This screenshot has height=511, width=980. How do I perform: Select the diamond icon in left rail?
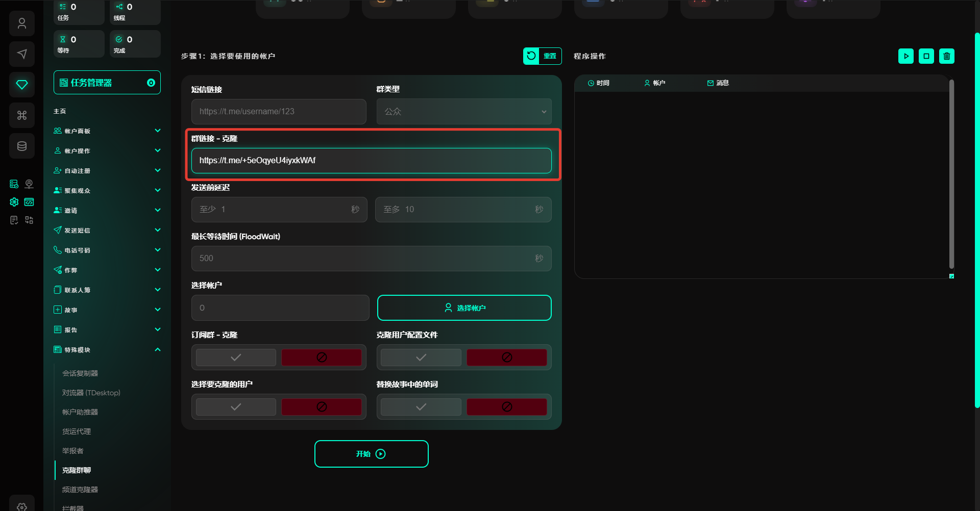pyautogui.click(x=22, y=85)
